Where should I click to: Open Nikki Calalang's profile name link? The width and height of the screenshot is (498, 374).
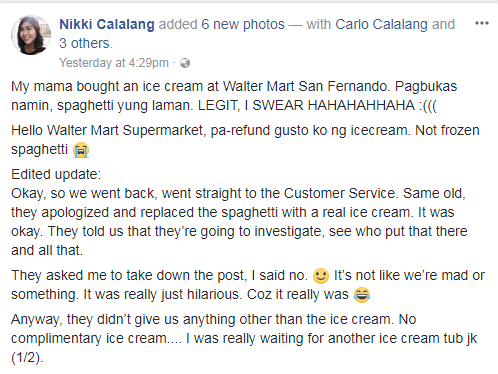click(x=107, y=24)
